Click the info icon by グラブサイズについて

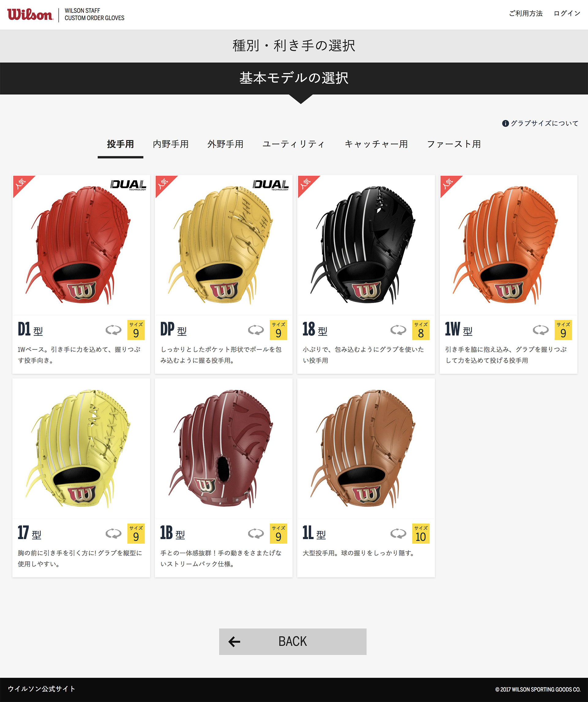(505, 123)
